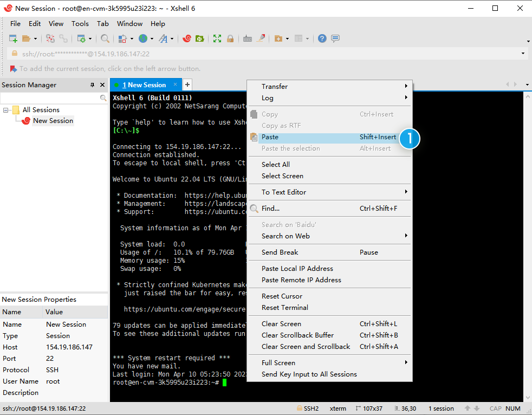
Task: Choose Clear Screen in the context menu
Action: point(329,324)
